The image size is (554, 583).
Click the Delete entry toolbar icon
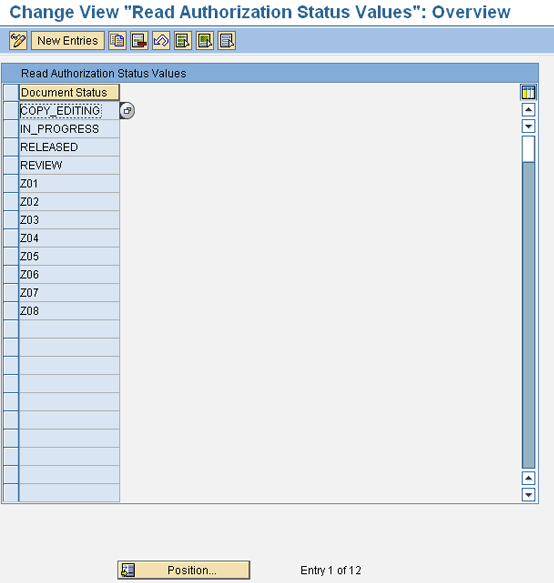click(x=139, y=41)
